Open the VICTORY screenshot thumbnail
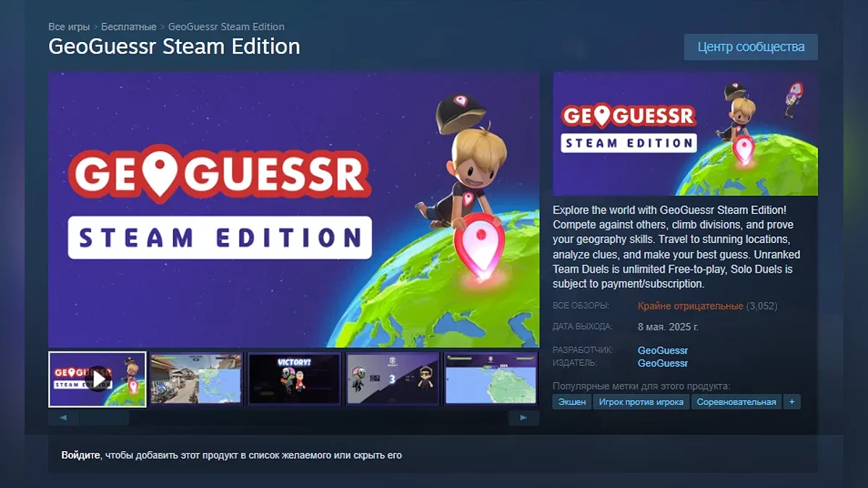The height and width of the screenshot is (488, 868). (294, 379)
